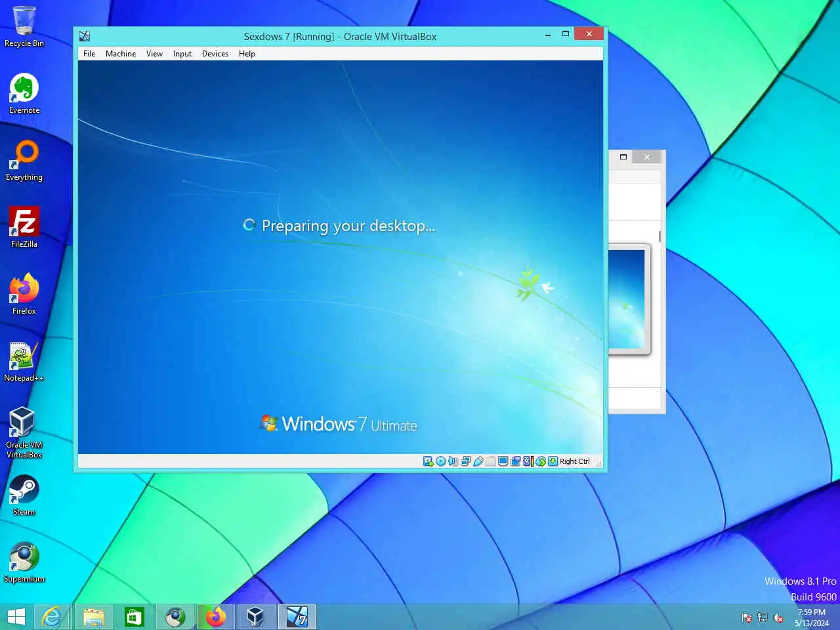This screenshot has width=840, height=630.
Task: Select the Evernote desktop shortcut
Action: (24, 94)
